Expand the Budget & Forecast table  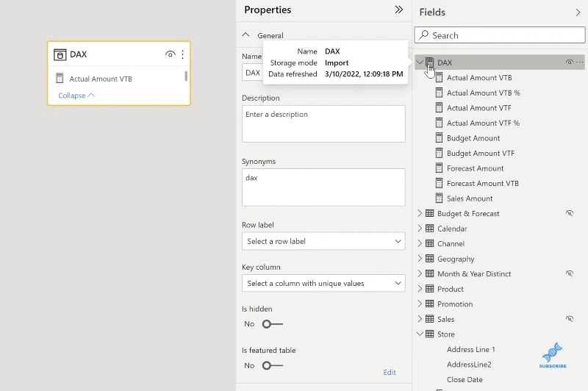[420, 213]
